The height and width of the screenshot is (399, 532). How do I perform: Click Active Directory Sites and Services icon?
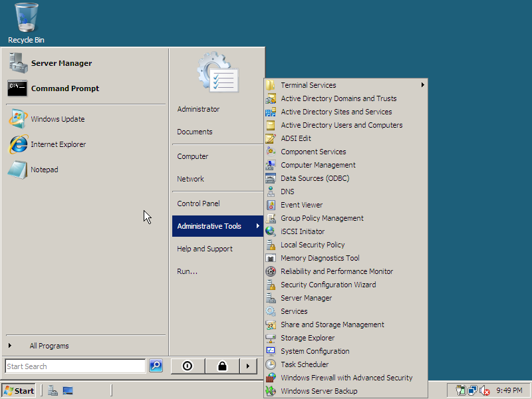click(271, 112)
